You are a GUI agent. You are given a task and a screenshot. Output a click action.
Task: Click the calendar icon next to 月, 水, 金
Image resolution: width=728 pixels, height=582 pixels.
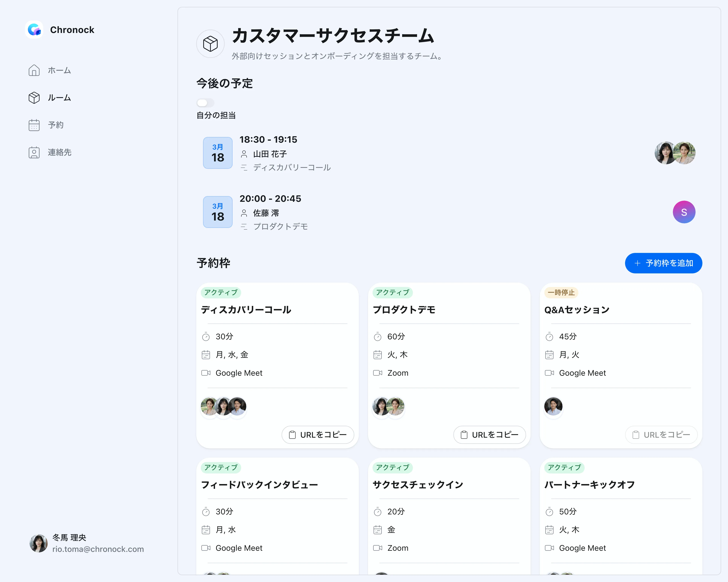tap(206, 355)
